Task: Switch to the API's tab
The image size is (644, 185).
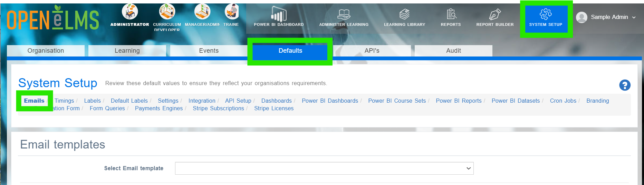Action: click(x=372, y=51)
